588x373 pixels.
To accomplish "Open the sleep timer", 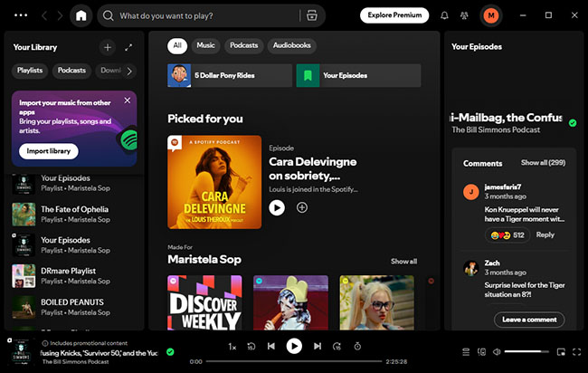I will (x=357, y=346).
